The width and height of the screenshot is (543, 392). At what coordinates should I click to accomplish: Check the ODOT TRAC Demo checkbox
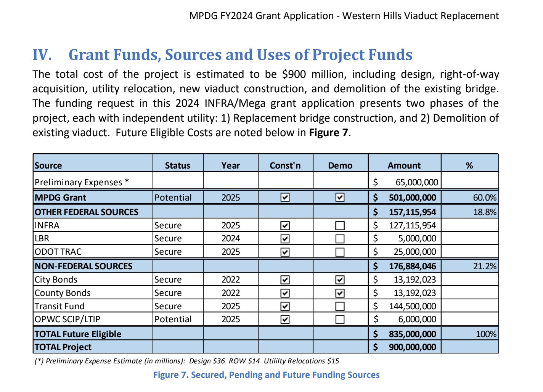click(340, 252)
